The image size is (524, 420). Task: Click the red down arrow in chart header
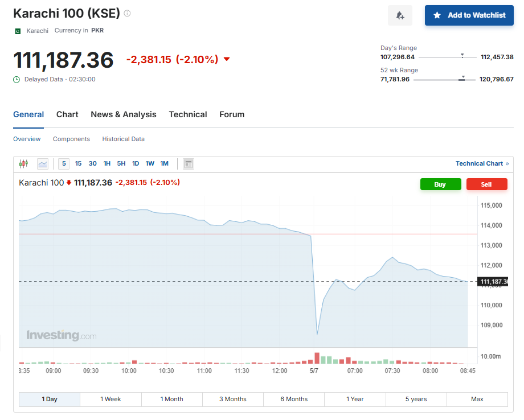69,183
